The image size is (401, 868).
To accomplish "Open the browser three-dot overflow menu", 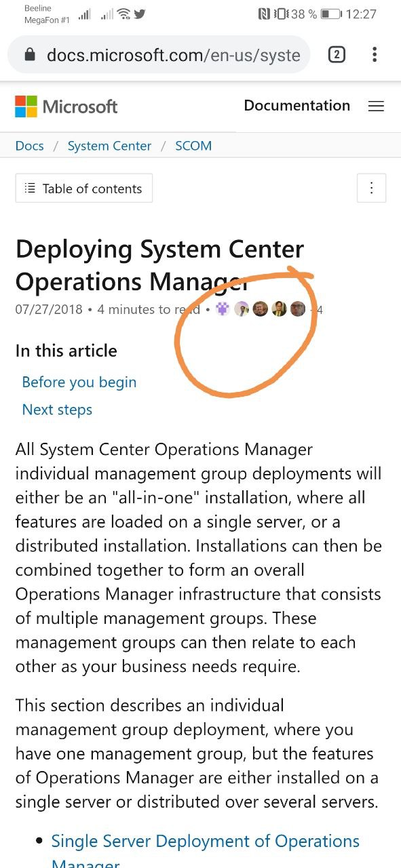I will pos(375,55).
